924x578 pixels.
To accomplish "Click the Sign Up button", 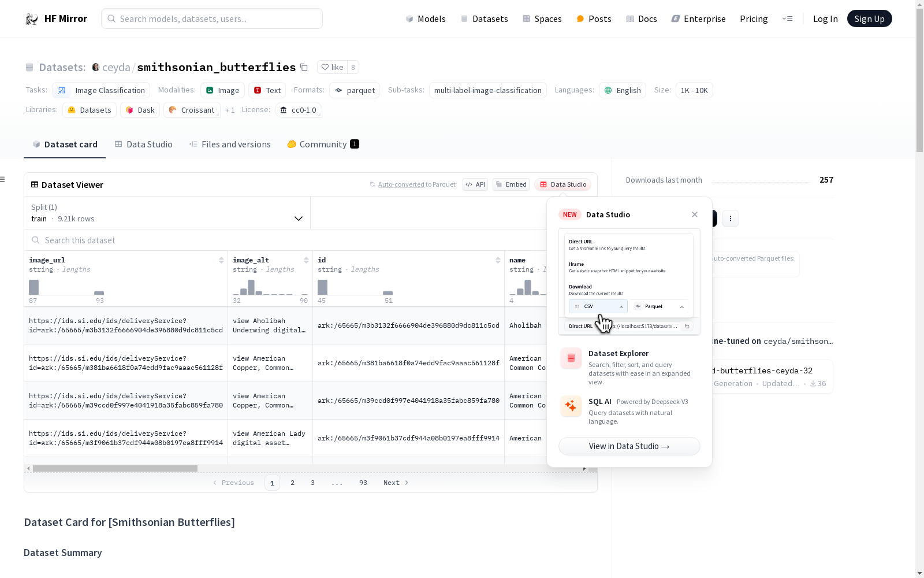I will pos(869,18).
